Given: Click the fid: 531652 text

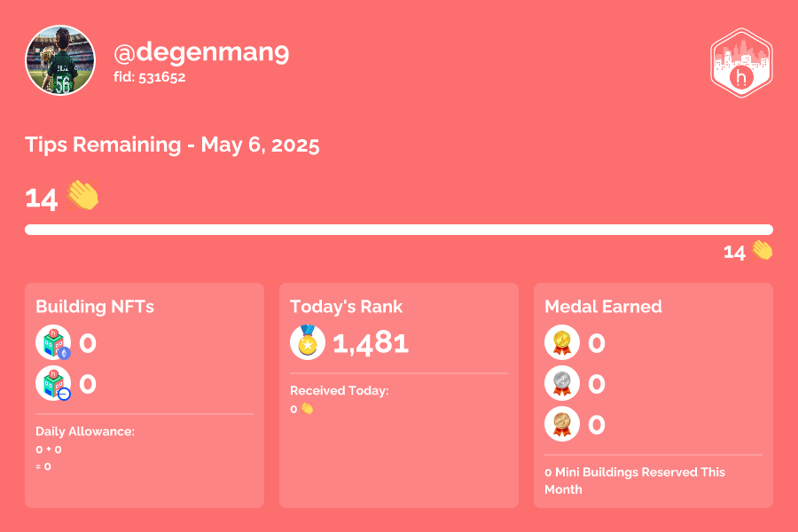Looking at the screenshot, I should pos(150,77).
